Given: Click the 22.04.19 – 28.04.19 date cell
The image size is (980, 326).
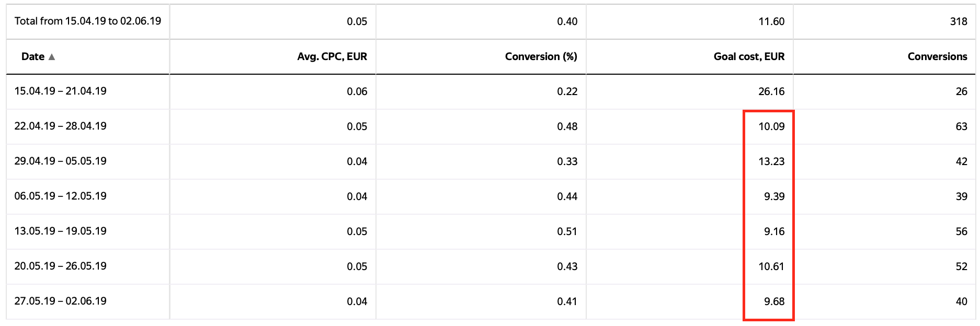Looking at the screenshot, I should (60, 126).
